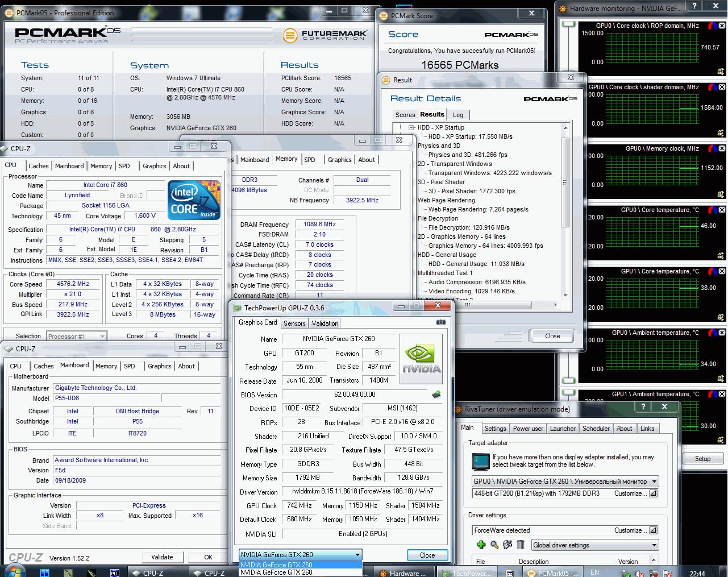Open the Log tab in Result Details

pyautogui.click(x=458, y=115)
